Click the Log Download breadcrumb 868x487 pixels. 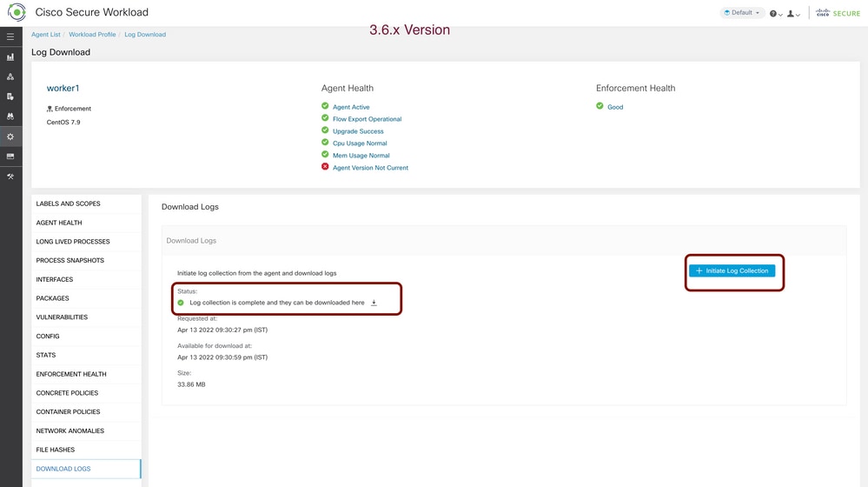click(x=145, y=34)
